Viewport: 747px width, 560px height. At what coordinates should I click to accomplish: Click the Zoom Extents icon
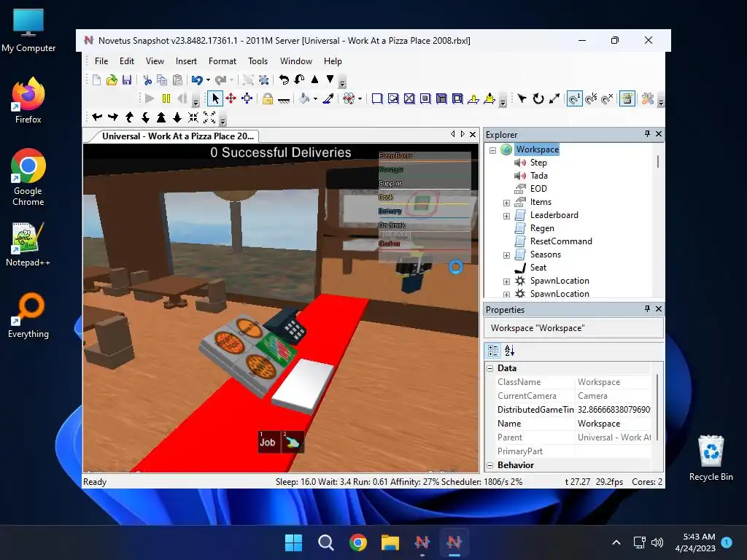coord(209,117)
